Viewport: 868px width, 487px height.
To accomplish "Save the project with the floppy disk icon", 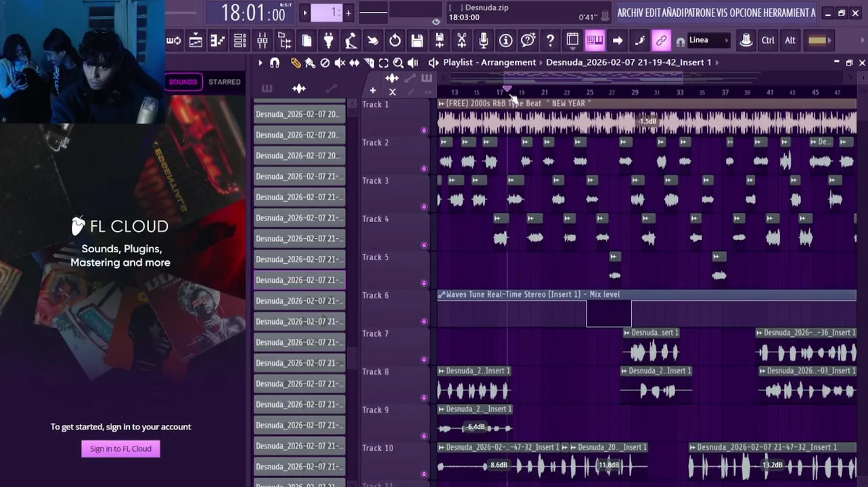I will (417, 41).
